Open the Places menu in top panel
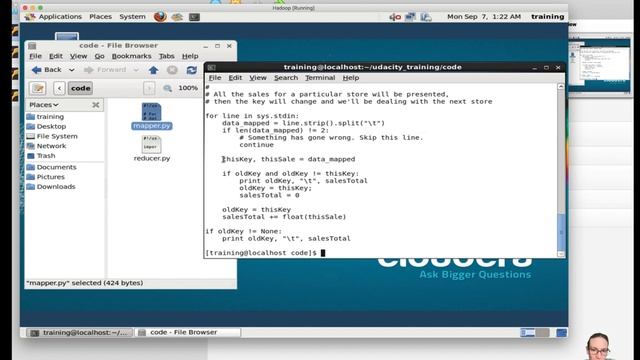Image resolution: width=640 pixels, height=360 pixels. [100, 17]
